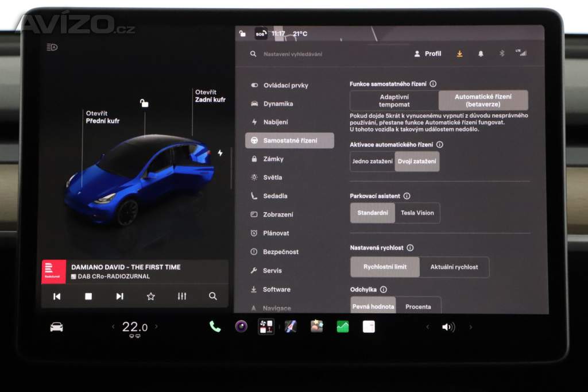The height and width of the screenshot is (392, 588).
Task: Tap Otevřít Zadní kufr
Action: pyautogui.click(x=210, y=96)
